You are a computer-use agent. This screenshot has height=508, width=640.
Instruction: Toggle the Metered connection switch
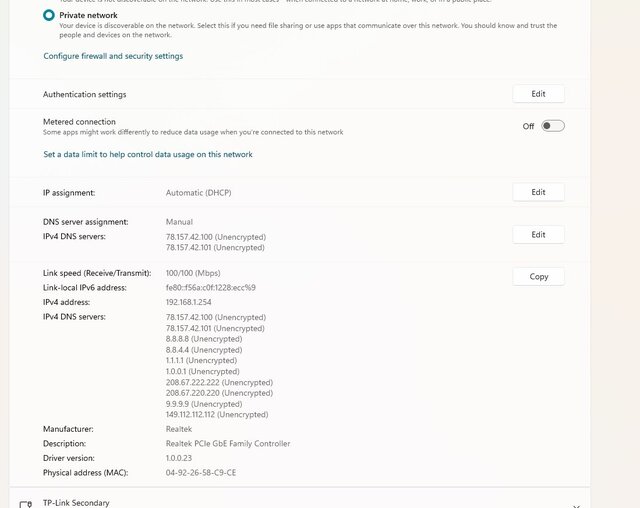pyautogui.click(x=553, y=126)
